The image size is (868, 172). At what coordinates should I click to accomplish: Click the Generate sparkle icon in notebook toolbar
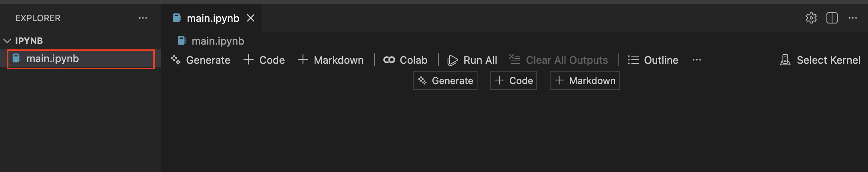176,60
